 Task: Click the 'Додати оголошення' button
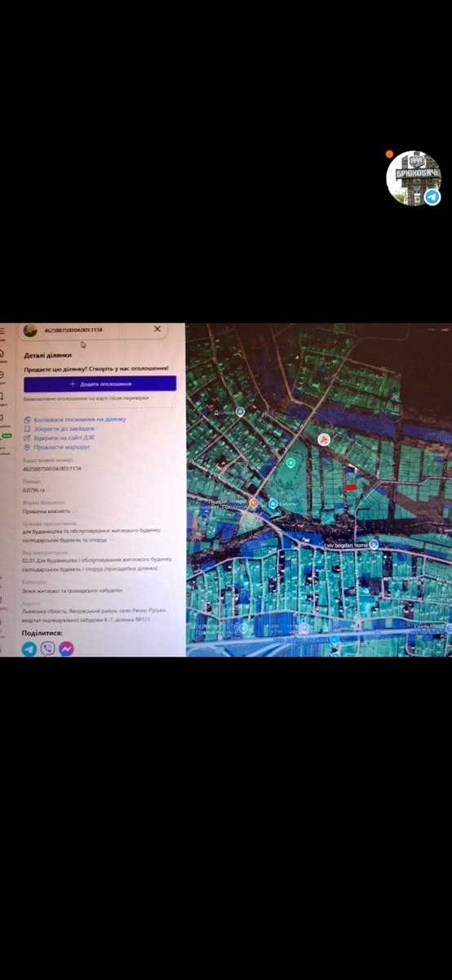click(100, 383)
